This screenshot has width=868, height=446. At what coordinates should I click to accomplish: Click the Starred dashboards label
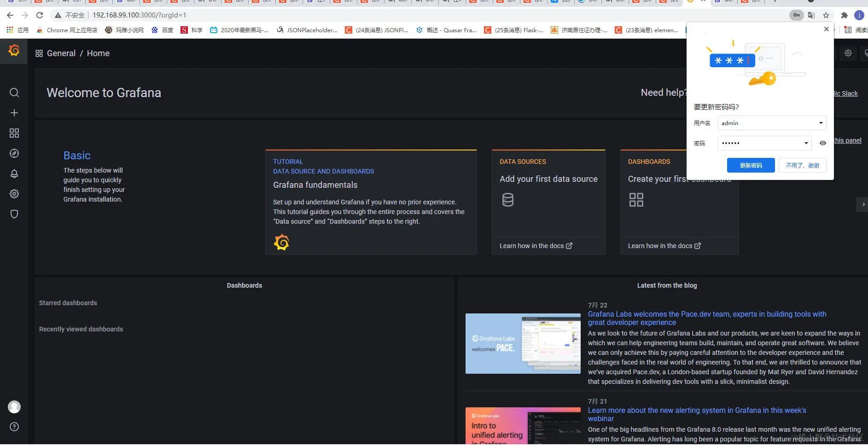pyautogui.click(x=68, y=303)
